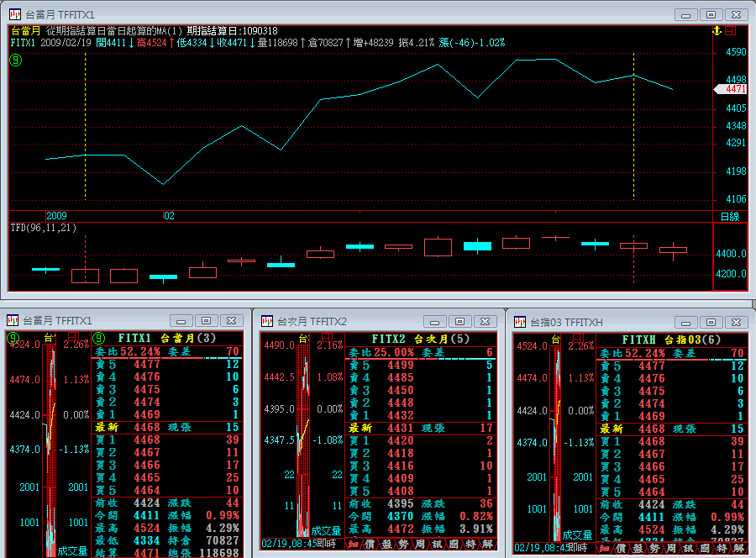Click the green circled 9 icon in main chart
The height and width of the screenshot is (558, 756).
click(16, 61)
